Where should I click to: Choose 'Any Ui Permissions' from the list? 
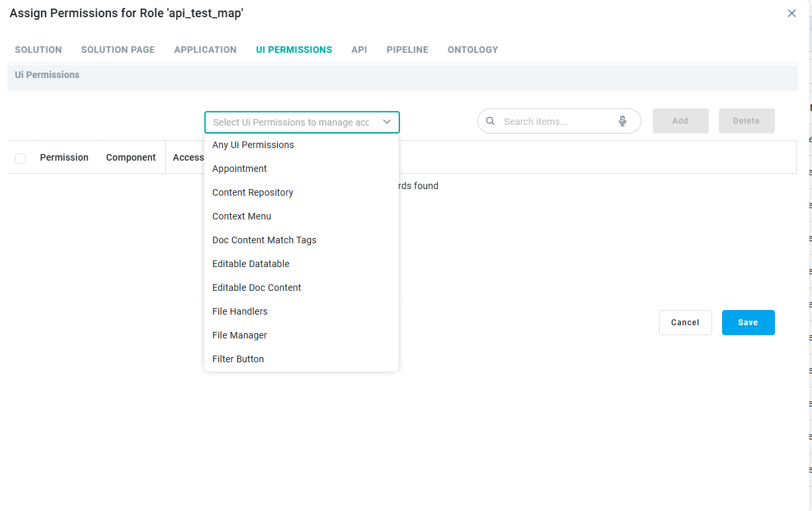point(302,145)
